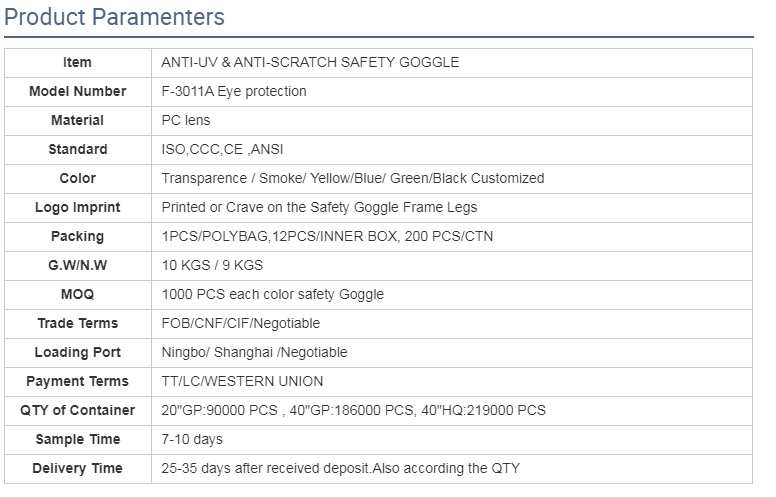Select the Model Number label cell
Screen dimensions: 776x497
[77, 91]
